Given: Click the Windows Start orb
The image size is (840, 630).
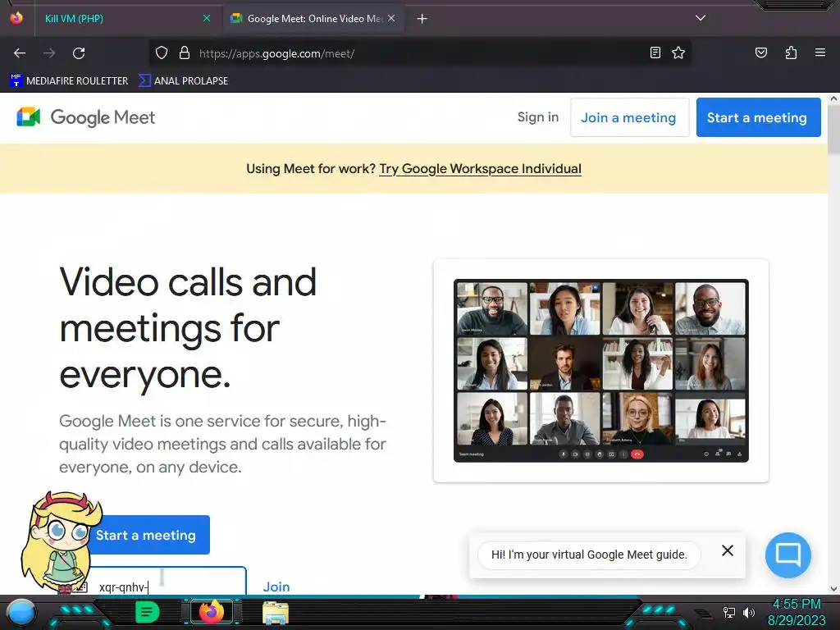Looking at the screenshot, I should (21, 612).
